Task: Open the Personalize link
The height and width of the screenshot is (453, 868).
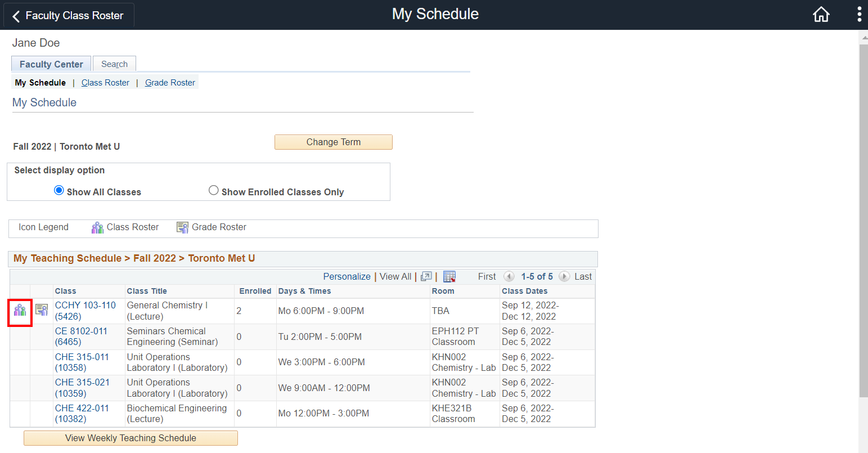Action: (x=347, y=276)
